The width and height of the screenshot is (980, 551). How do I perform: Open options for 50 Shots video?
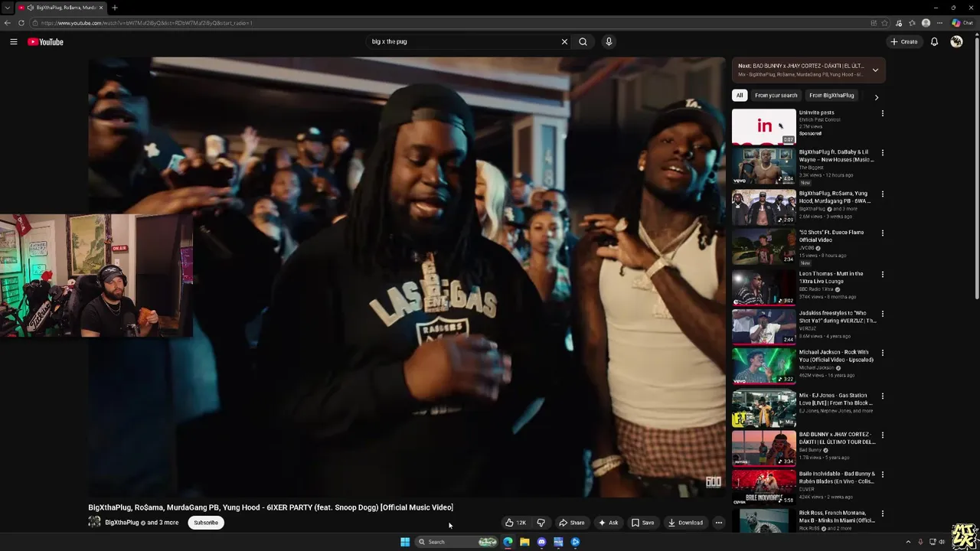[882, 233]
